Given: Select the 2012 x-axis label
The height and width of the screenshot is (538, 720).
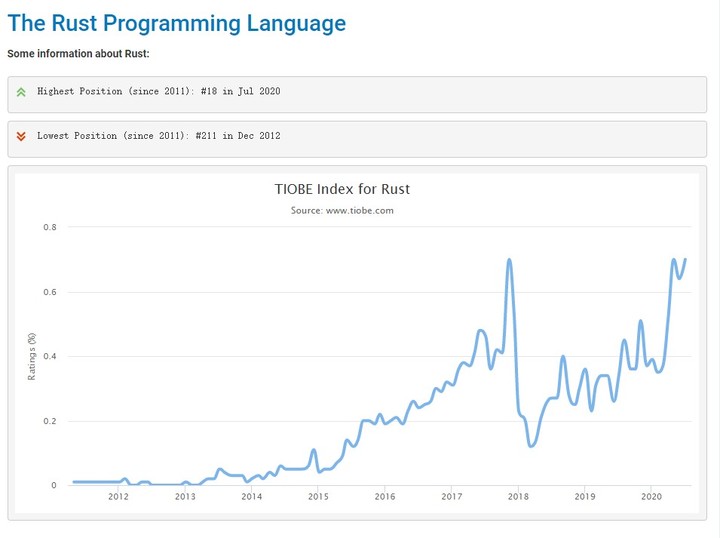Looking at the screenshot, I should (118, 496).
